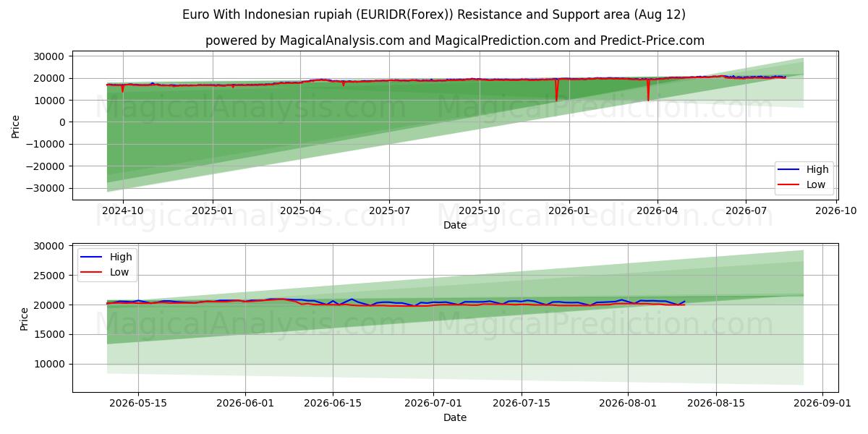Click the '2026-08-01' date tick label
Screen dimensions: 868x434
pos(628,404)
